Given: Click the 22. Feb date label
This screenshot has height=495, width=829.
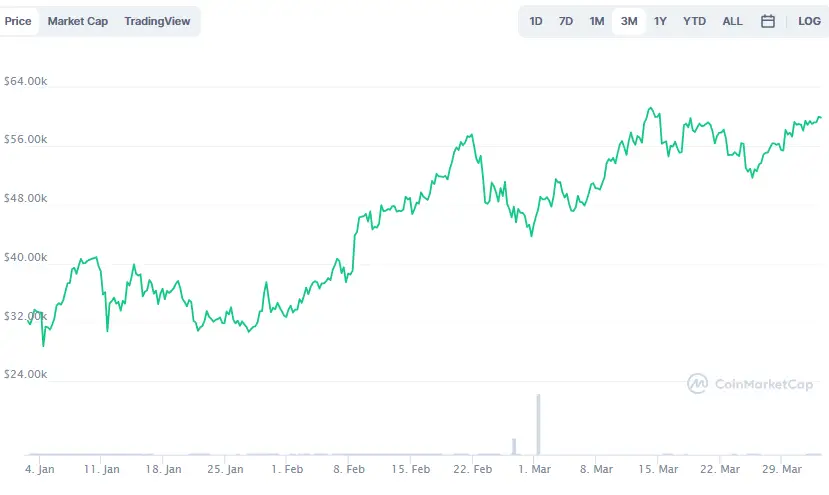Looking at the screenshot, I should (x=473, y=469).
